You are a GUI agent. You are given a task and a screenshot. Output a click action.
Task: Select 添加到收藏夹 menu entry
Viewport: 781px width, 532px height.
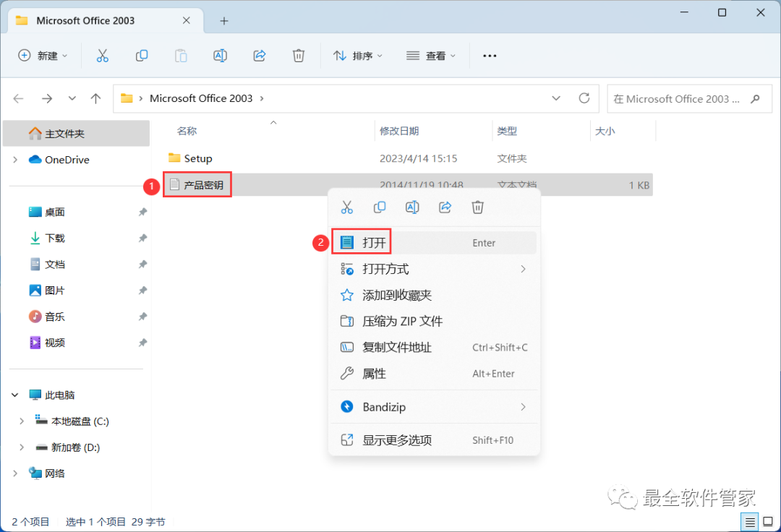pyautogui.click(x=434, y=295)
